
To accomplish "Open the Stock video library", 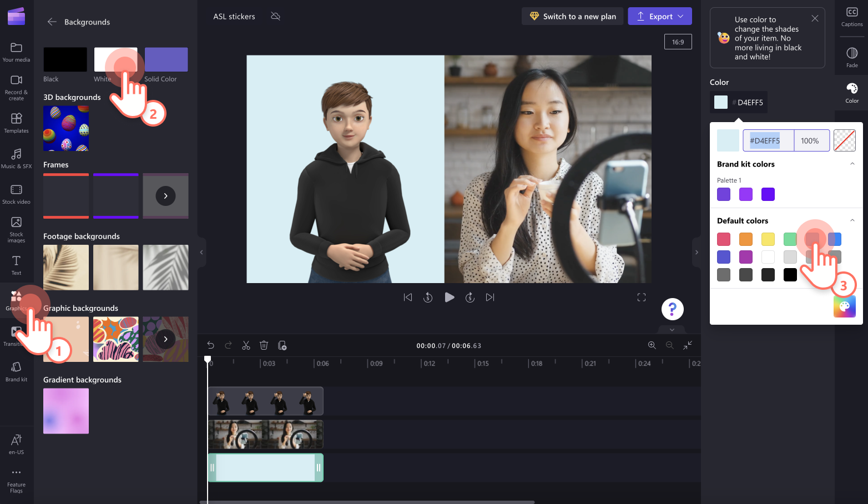I will [16, 194].
